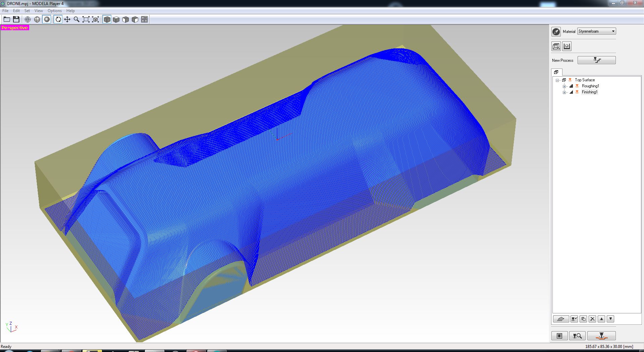Screen dimensions: 644x352
Task: Select the Finishing1 process in tree
Action: pos(589,92)
